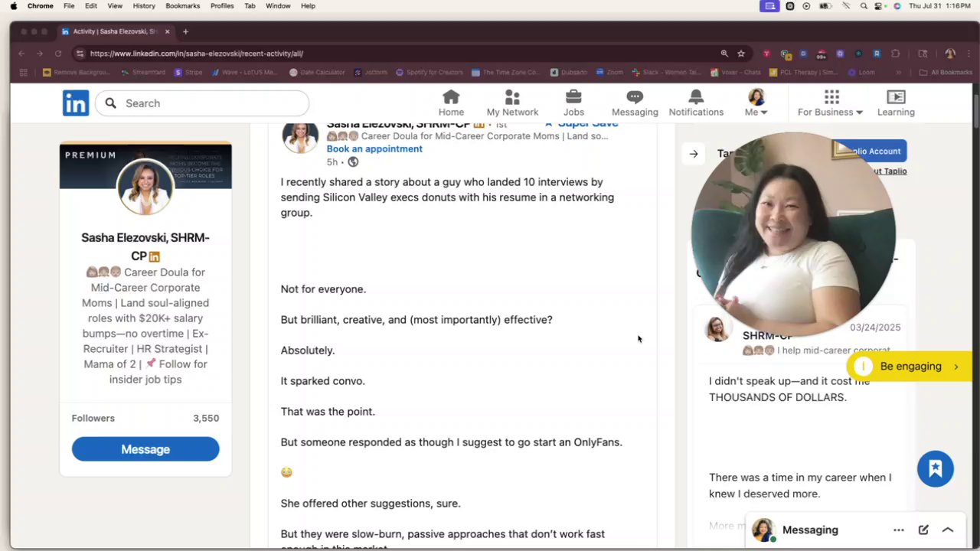Click the LinkedIn Activity tab
Viewport: 980px width, 551px height.
coord(115,31)
